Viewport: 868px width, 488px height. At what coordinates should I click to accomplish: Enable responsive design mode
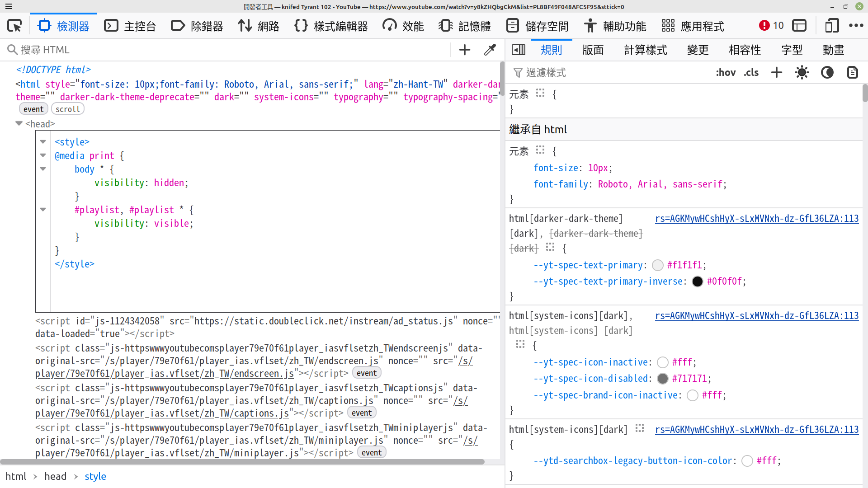coord(832,26)
